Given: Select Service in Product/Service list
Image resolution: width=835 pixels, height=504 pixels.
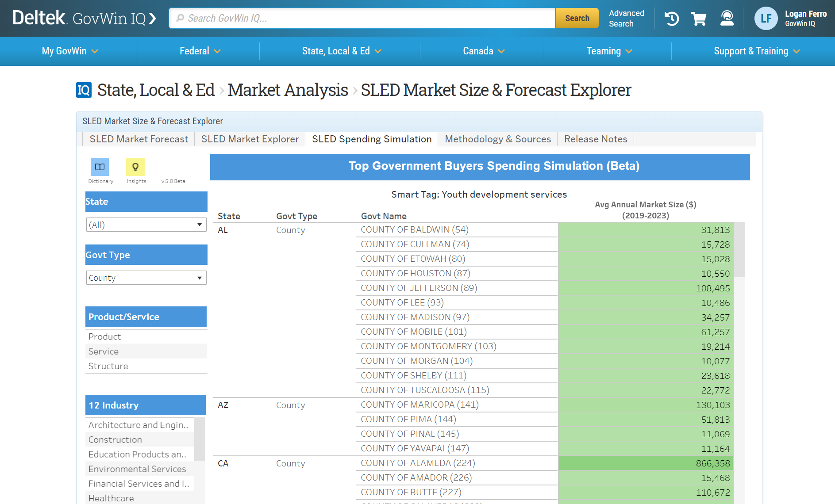Looking at the screenshot, I should [x=104, y=351].
